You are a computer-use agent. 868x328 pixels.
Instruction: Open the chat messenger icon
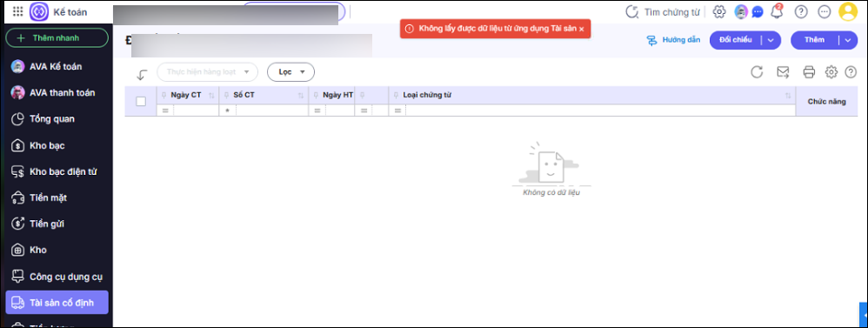point(758,12)
